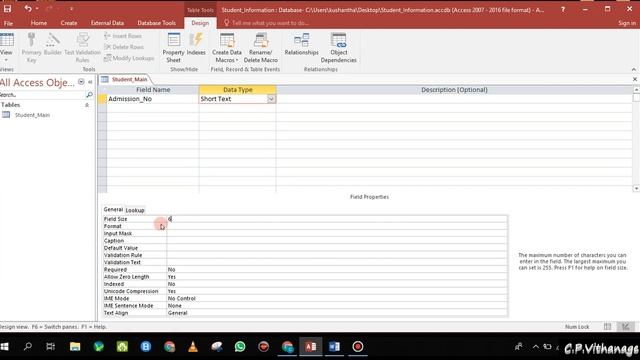The image size is (640, 360).
Task: Open Task View on taskbar
Action: 51,347
